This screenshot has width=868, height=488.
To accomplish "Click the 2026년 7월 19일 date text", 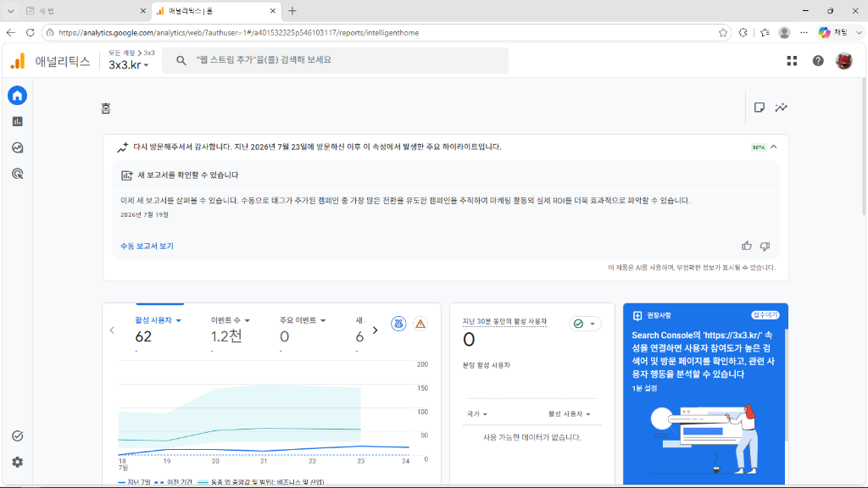I will coord(144,214).
